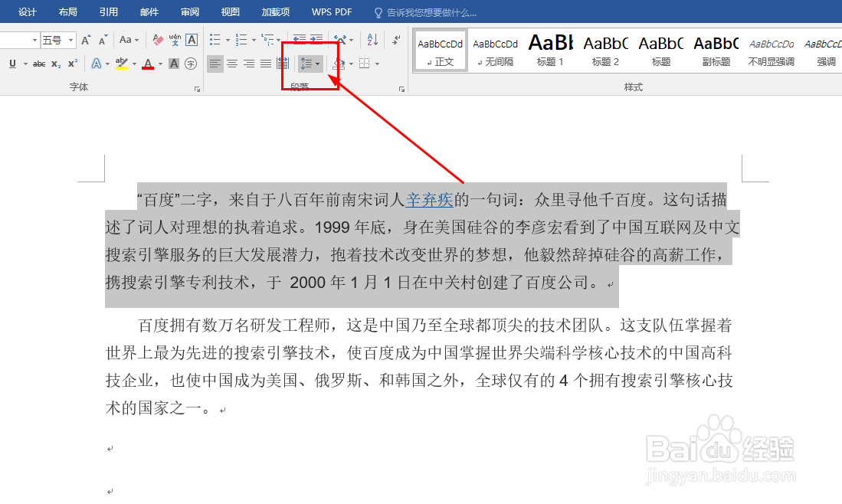Screen dimensions: 842x504
Task: Open the 视图 ribbon tab
Action: (x=230, y=11)
